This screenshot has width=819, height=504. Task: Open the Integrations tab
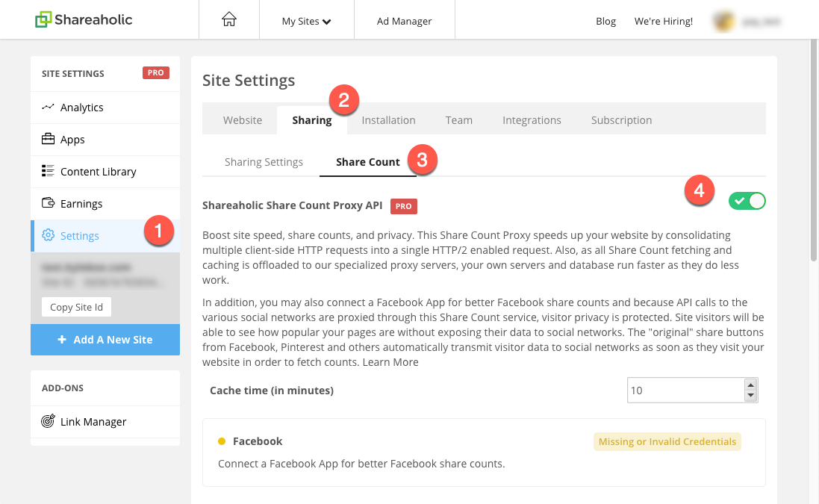[532, 120]
